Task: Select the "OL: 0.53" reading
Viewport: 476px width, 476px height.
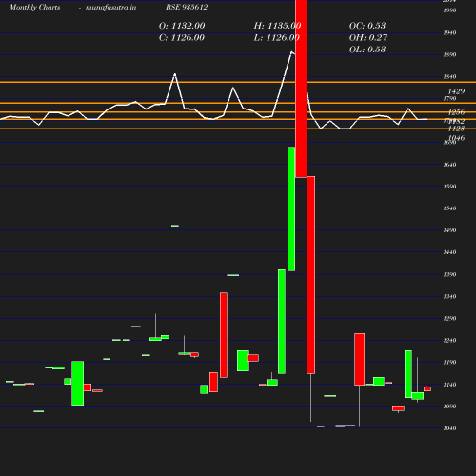Action: (x=367, y=50)
